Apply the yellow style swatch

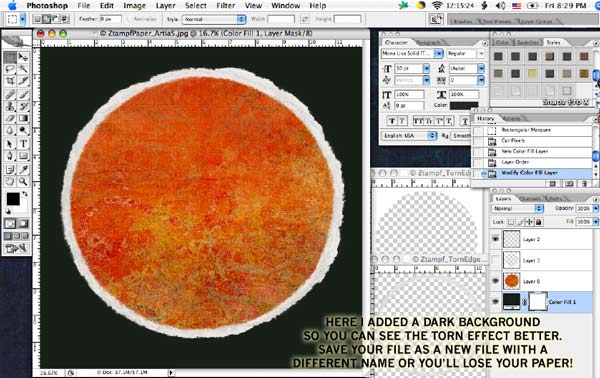pyautogui.click(x=532, y=73)
